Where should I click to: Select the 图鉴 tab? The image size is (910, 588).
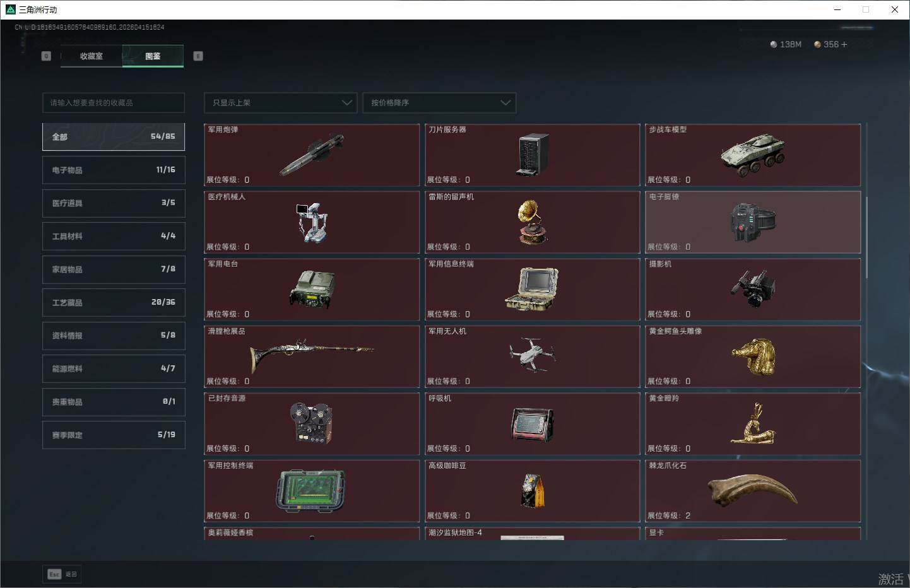pyautogui.click(x=153, y=56)
